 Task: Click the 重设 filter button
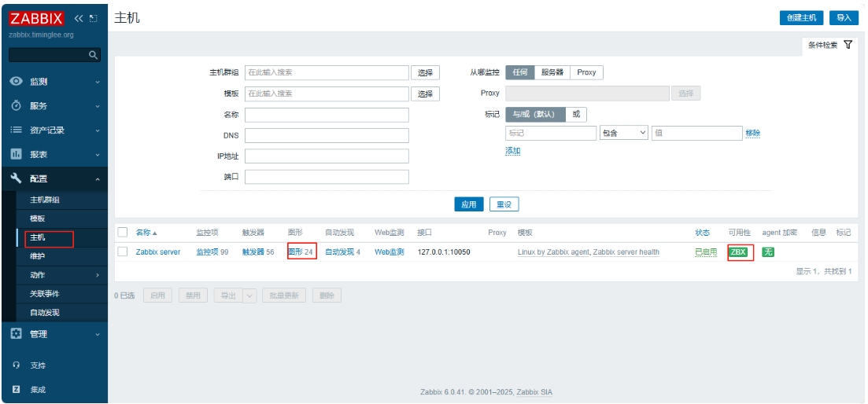point(504,204)
